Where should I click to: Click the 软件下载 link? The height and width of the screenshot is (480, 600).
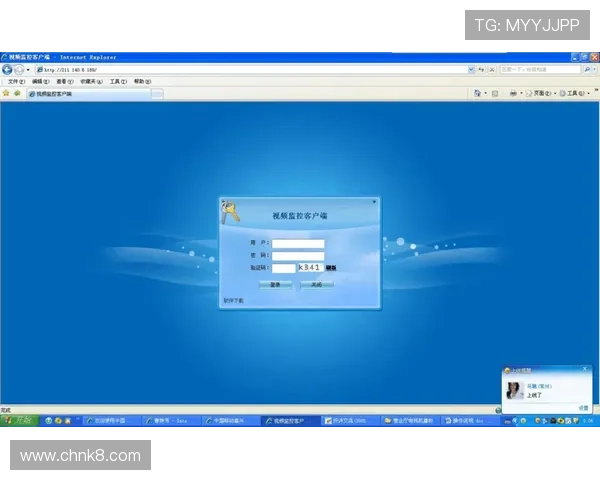233,300
